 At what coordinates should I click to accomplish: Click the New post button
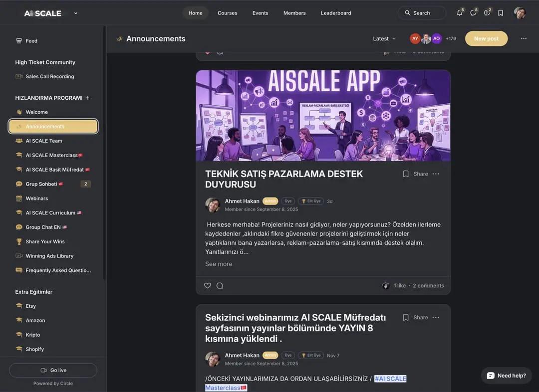(x=486, y=38)
